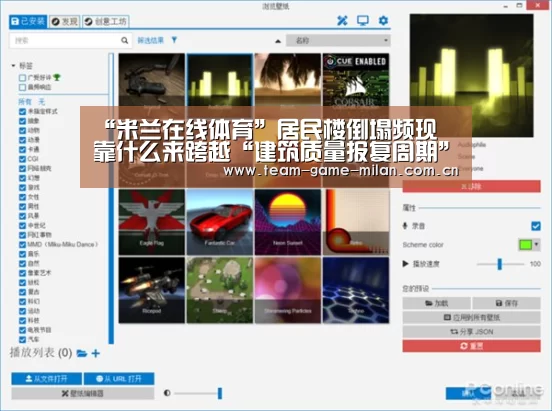Image resolution: width=552 pixels, height=411 pixels.
Task: Click the contrast half-circle icon at bottom
Action: (167, 393)
